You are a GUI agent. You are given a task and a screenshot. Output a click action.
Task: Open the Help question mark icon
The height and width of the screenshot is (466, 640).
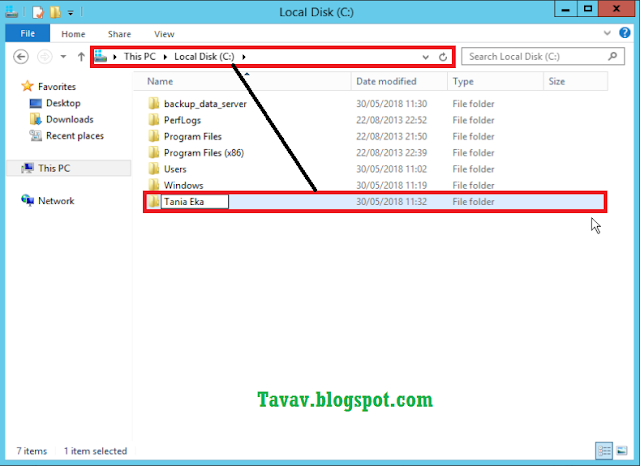pyautogui.click(x=624, y=33)
